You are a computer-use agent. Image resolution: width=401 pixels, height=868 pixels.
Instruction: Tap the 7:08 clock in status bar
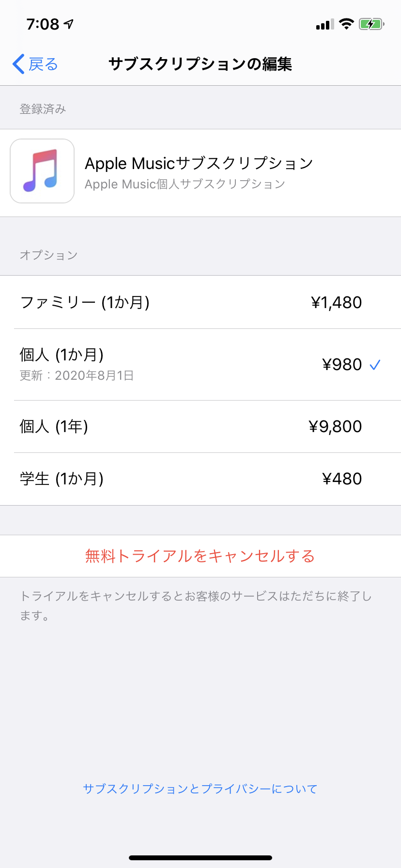coord(43,24)
